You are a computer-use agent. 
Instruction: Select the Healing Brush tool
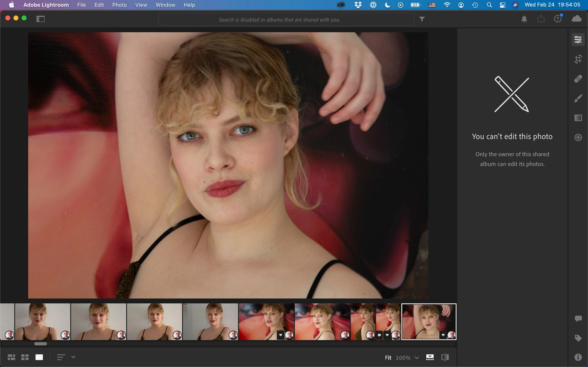[x=578, y=79]
